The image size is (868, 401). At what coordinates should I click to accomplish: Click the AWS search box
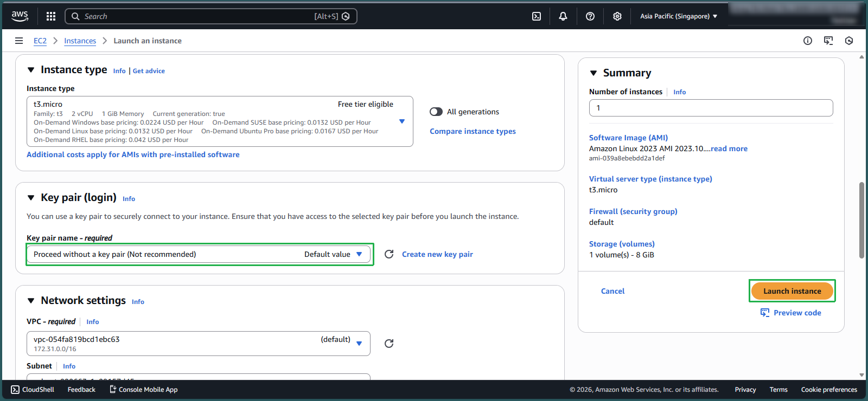(210, 16)
